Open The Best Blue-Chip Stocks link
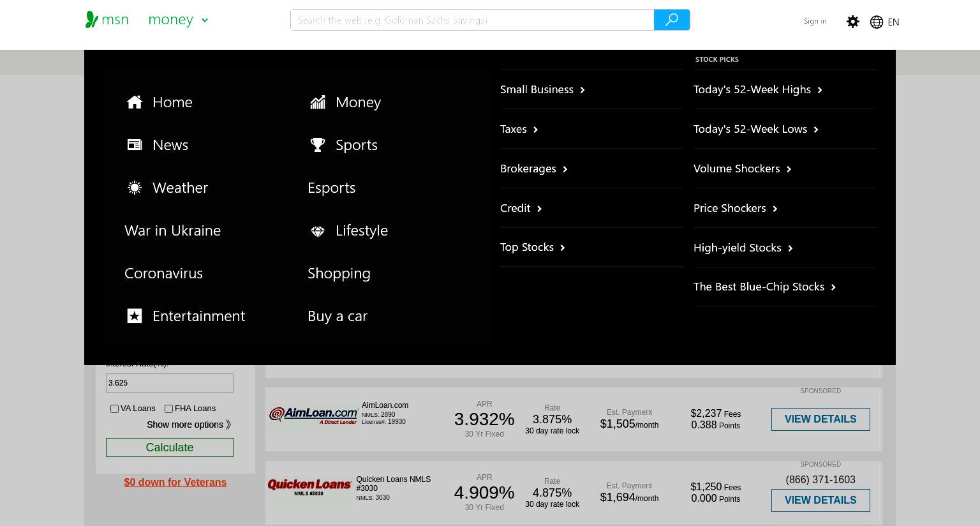 point(759,287)
